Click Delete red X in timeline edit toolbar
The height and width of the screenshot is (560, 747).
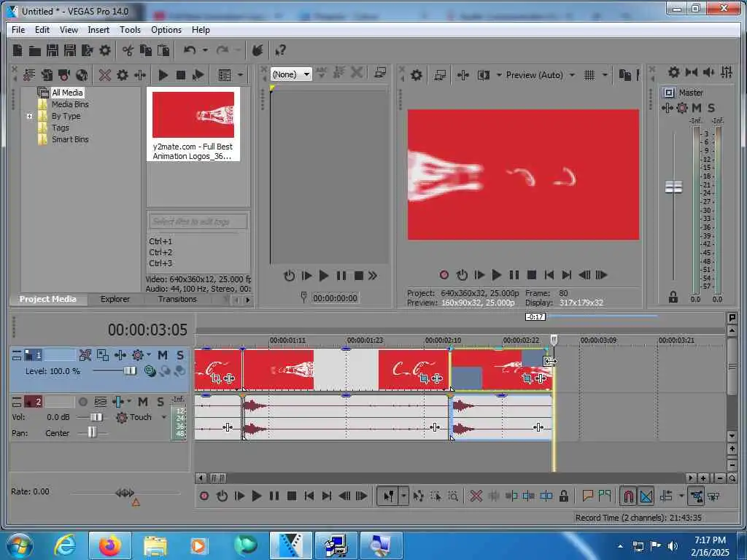click(x=476, y=496)
